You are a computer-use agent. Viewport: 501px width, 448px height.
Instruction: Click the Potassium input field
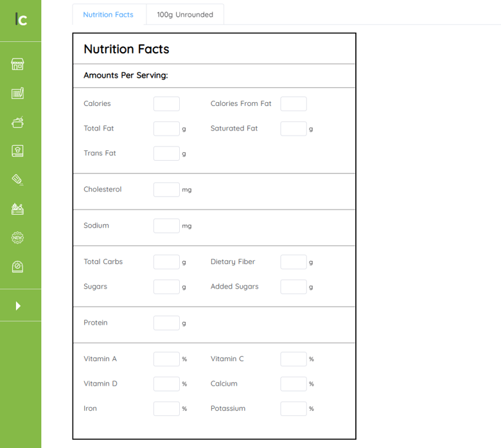pyautogui.click(x=294, y=409)
